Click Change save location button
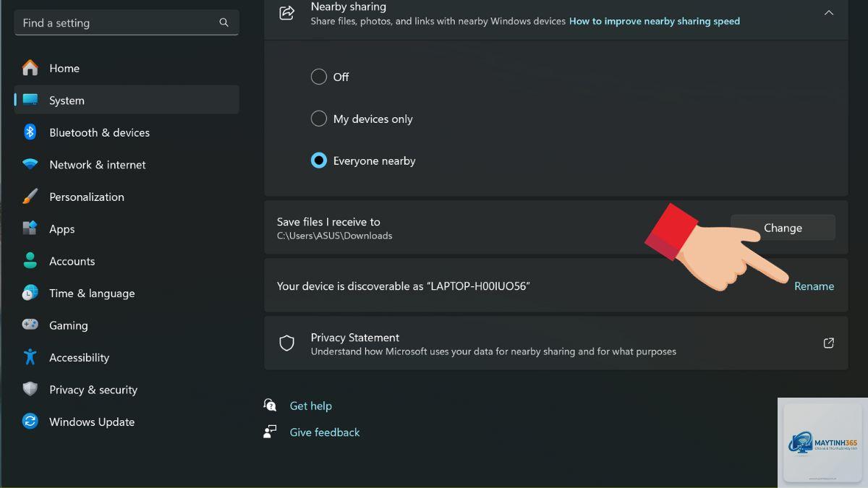Image resolution: width=868 pixels, height=488 pixels. coord(783,228)
